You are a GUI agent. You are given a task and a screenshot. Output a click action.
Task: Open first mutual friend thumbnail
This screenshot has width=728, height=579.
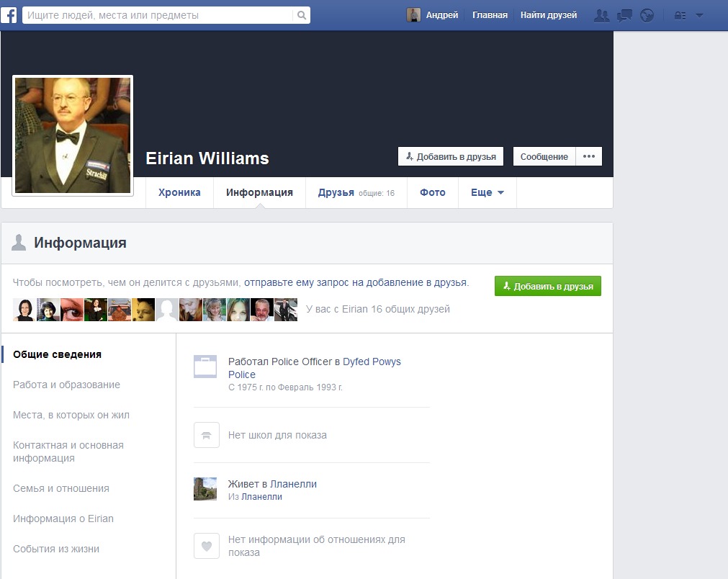(24, 310)
